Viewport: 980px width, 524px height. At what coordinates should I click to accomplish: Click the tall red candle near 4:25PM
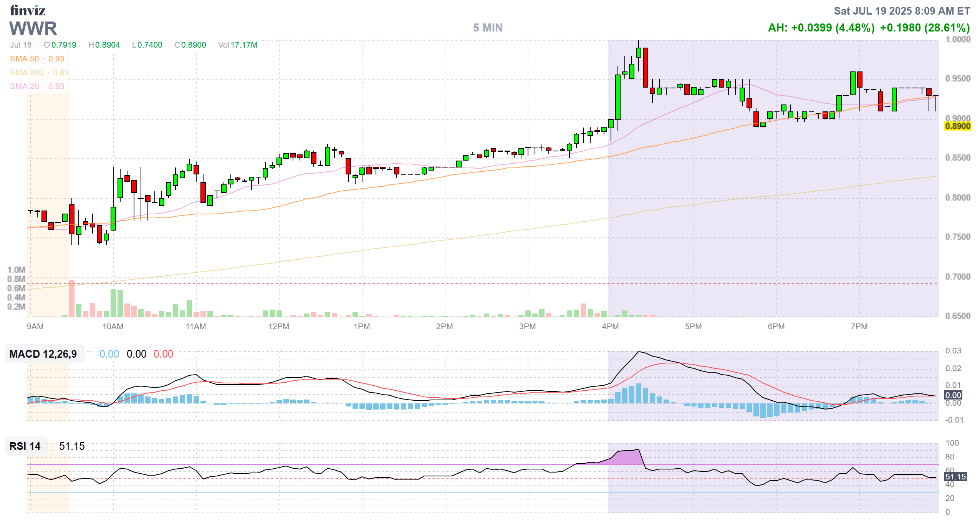[646, 68]
